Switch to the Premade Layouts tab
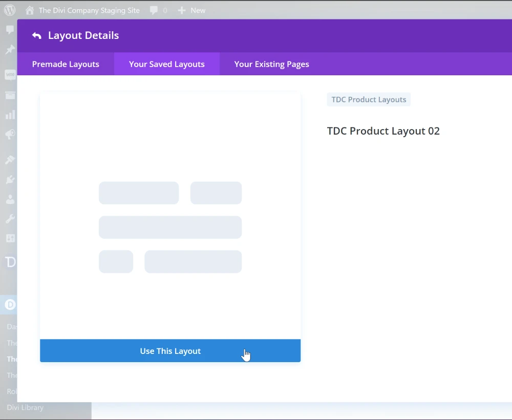The height and width of the screenshot is (420, 512). coord(66,64)
